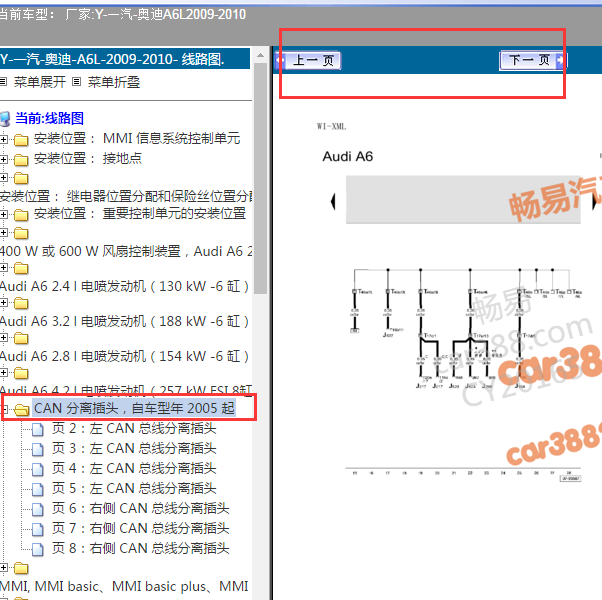
Task: Click document icon of 页 7
Action: (38, 529)
